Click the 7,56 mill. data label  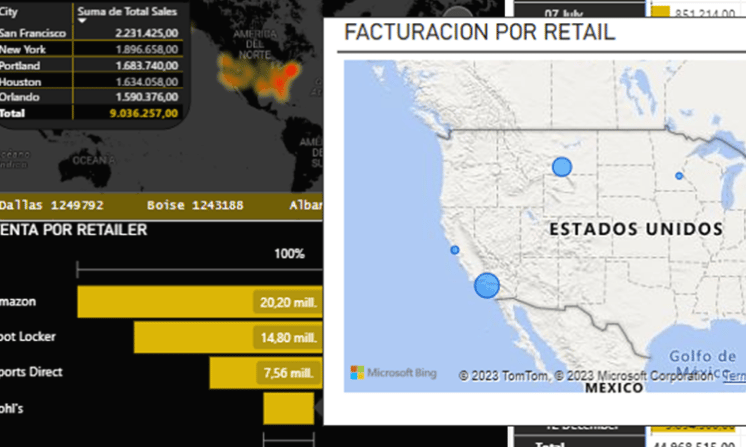pyautogui.click(x=288, y=373)
